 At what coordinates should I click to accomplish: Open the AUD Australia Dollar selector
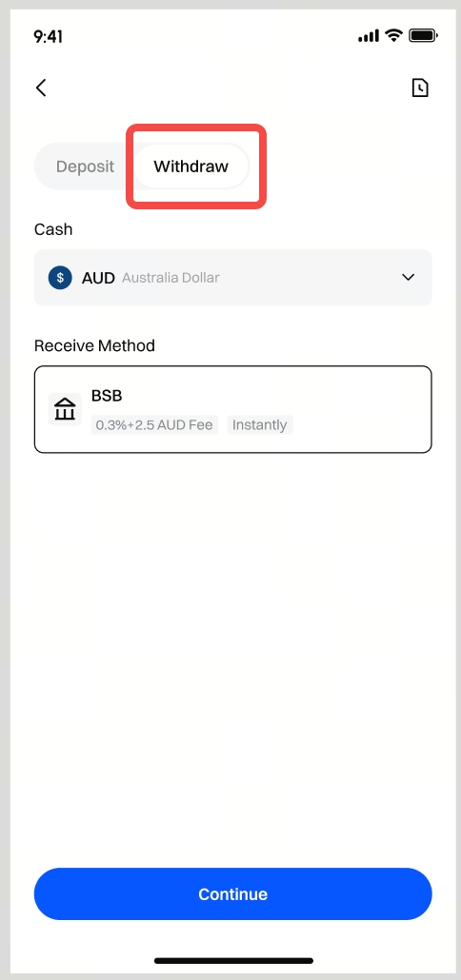point(232,278)
